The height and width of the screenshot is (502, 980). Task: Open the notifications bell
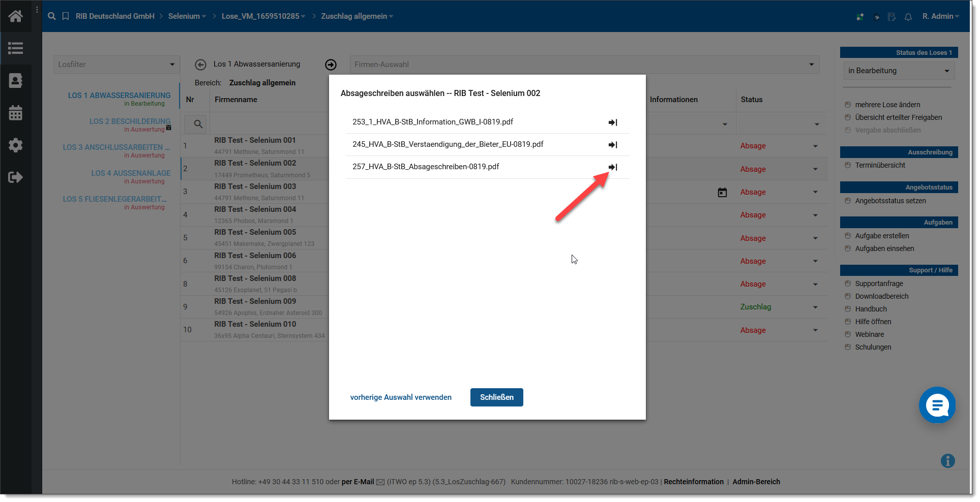pyautogui.click(x=908, y=17)
